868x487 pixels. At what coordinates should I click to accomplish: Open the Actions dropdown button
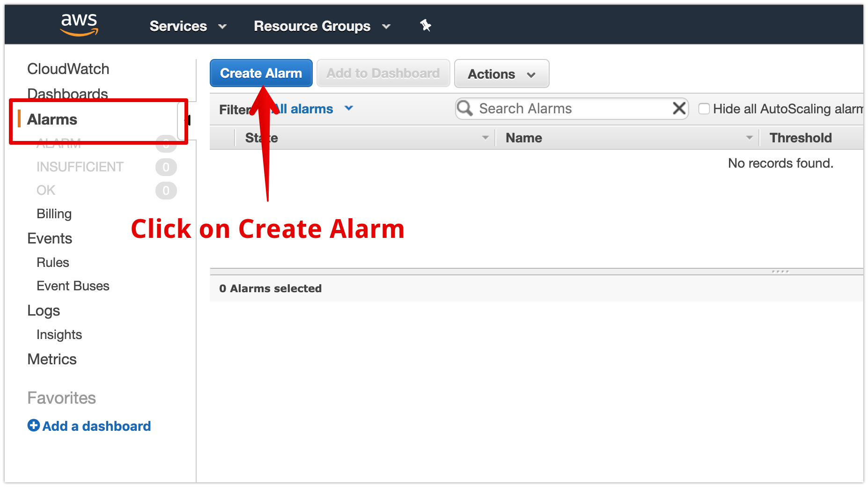tap(501, 74)
